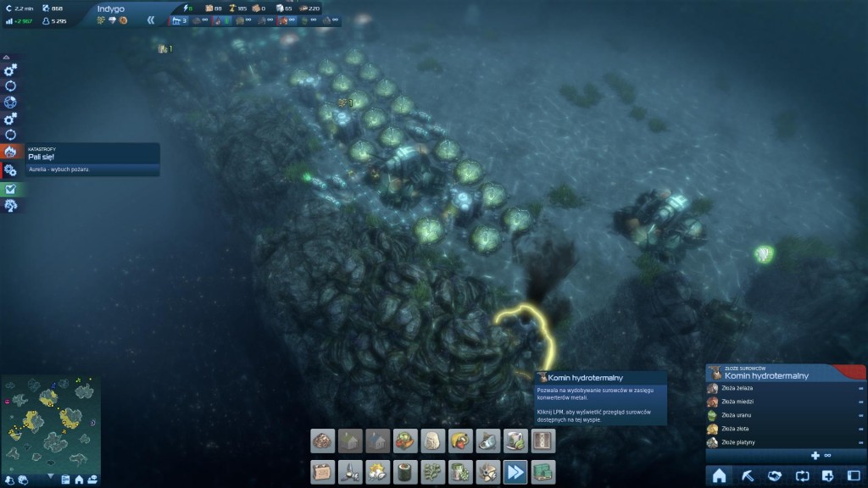Open the plus-box tab

[x=827, y=475]
